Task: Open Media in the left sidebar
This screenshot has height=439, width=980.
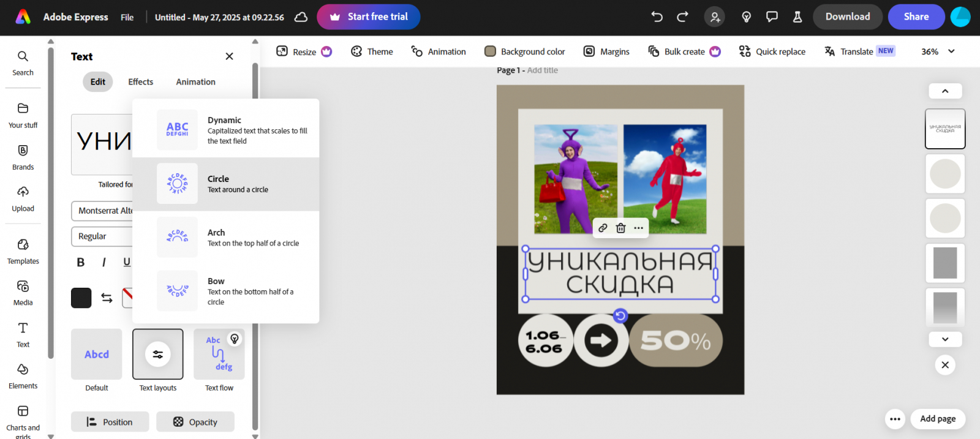Action: click(23, 293)
